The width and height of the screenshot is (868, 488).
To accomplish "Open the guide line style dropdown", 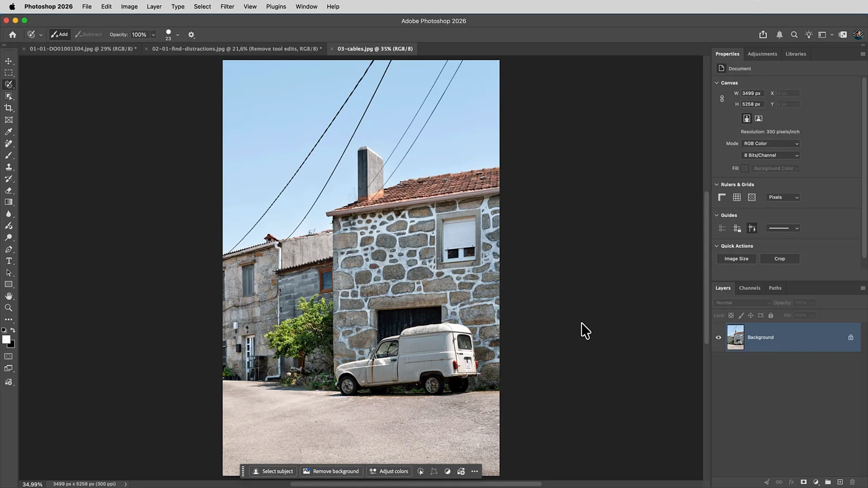I will click(x=783, y=228).
